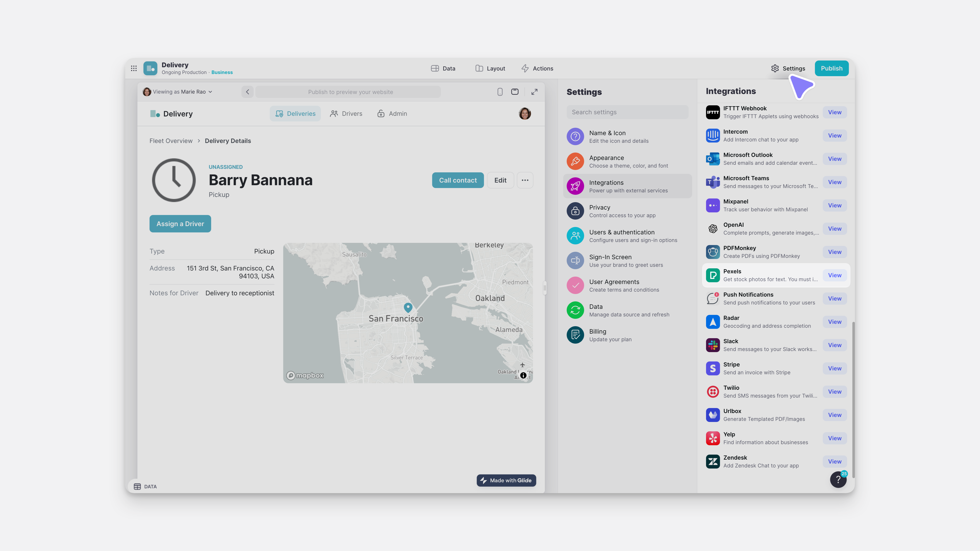
Task: Switch to the Drivers tab
Action: [x=346, y=113]
